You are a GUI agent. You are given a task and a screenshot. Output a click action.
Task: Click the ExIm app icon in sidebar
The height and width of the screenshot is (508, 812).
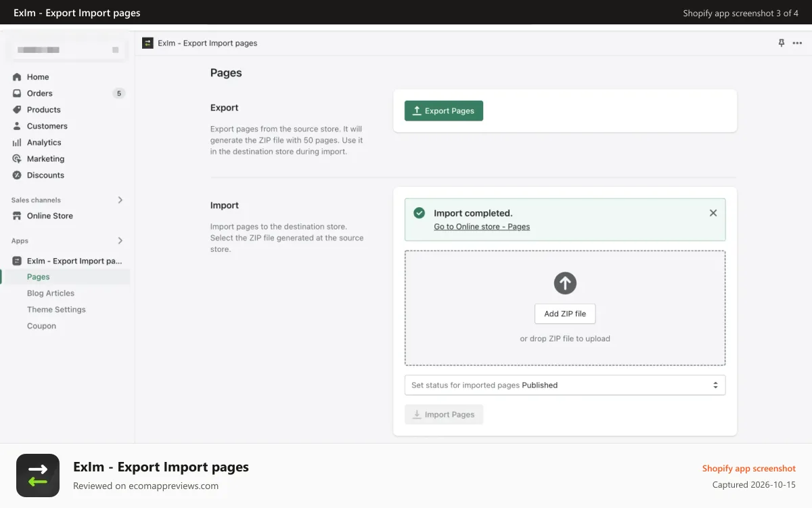point(17,261)
